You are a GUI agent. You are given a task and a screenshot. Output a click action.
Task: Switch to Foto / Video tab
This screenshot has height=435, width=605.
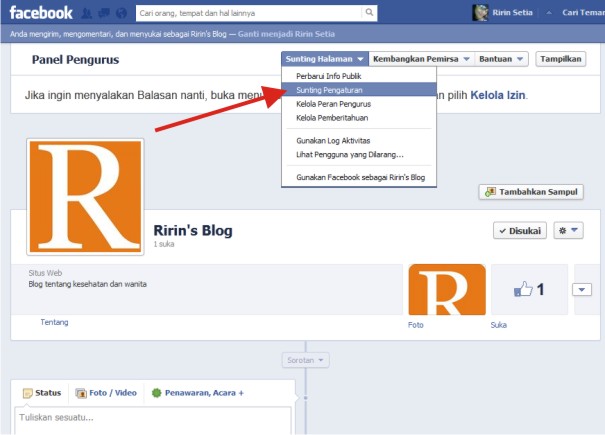[106, 393]
